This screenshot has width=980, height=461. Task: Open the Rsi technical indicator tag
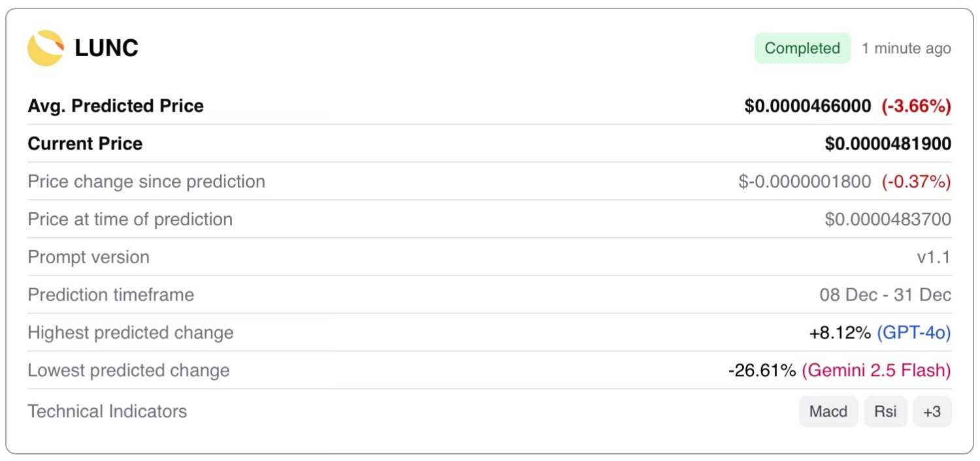[886, 411]
